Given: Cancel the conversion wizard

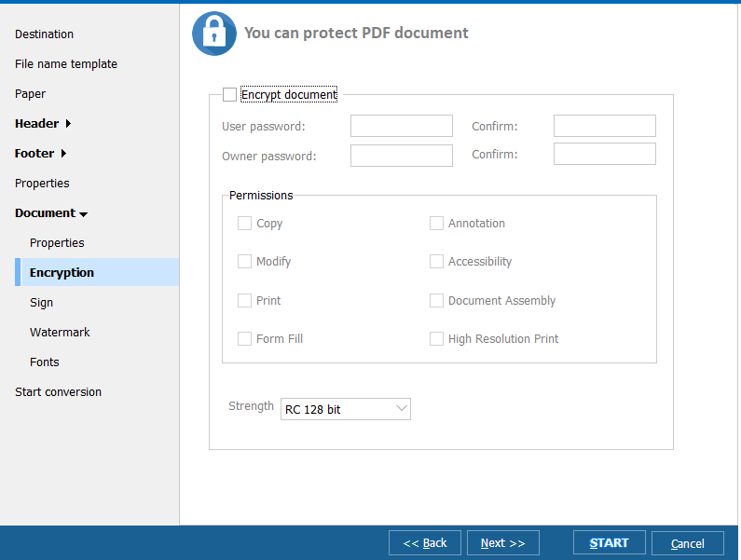Looking at the screenshot, I should point(688,543).
